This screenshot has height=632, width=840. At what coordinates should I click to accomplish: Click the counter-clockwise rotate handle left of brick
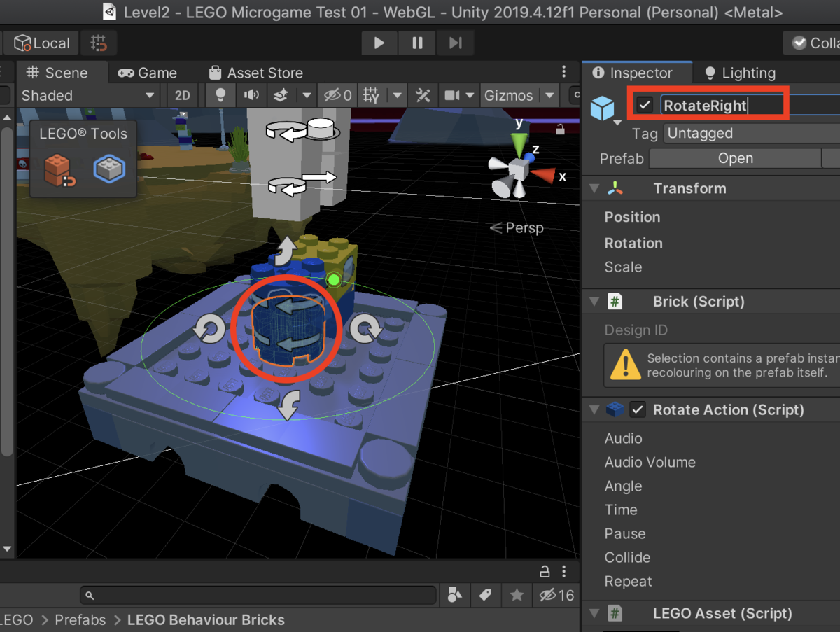coord(209,328)
